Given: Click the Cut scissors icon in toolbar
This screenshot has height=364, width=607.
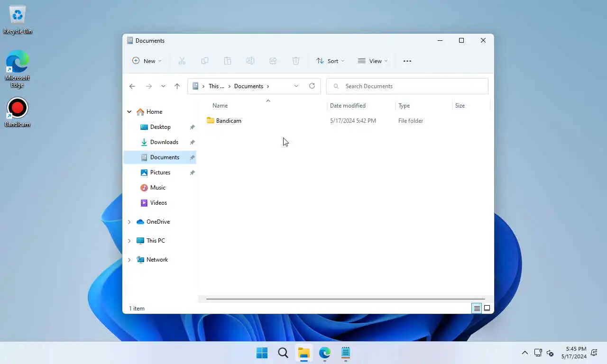Looking at the screenshot, I should pos(182,61).
